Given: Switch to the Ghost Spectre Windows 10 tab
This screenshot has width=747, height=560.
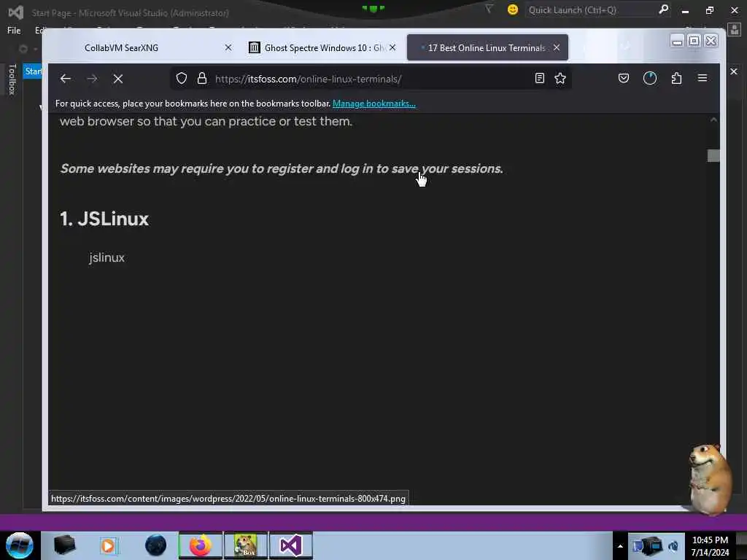Looking at the screenshot, I should (322, 47).
